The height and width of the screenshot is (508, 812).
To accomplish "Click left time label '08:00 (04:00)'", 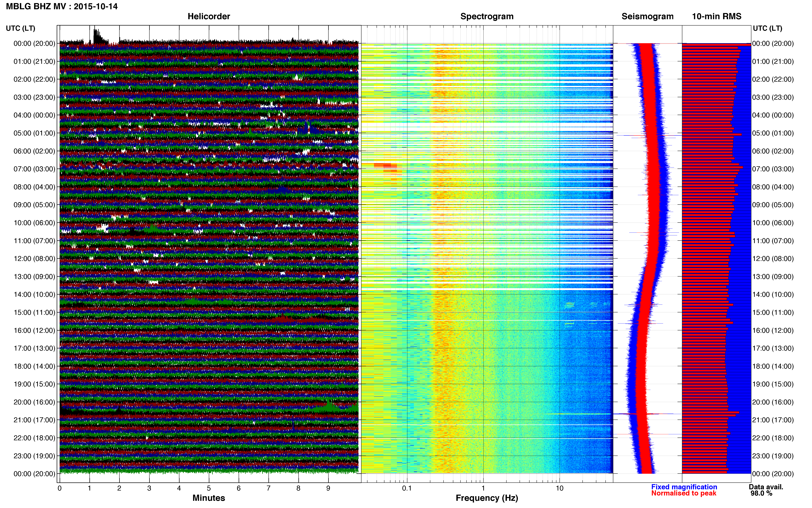I will point(34,187).
